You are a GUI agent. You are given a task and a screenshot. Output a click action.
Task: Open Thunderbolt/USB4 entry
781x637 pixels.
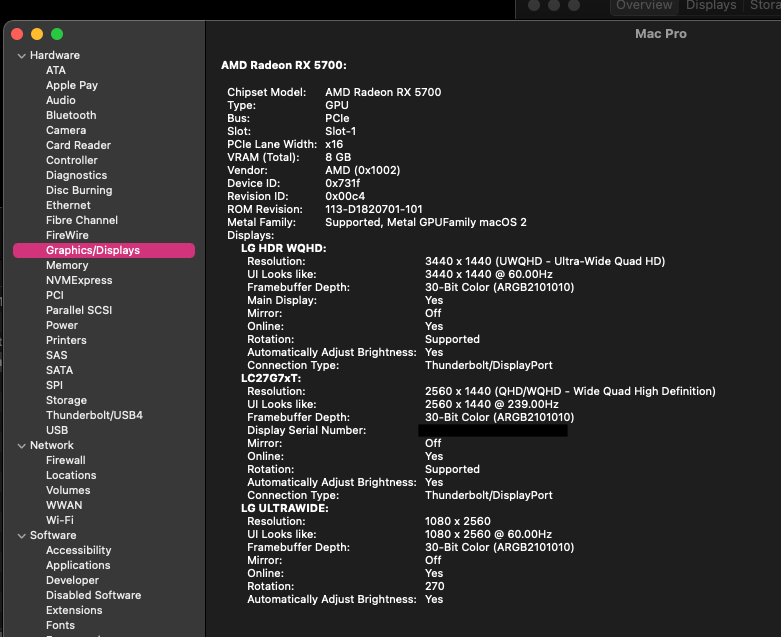94,415
